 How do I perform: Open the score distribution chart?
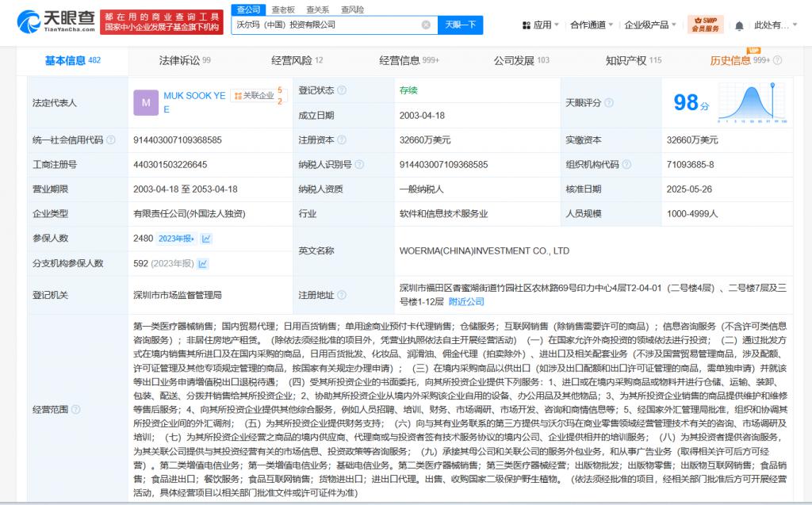coord(753,102)
